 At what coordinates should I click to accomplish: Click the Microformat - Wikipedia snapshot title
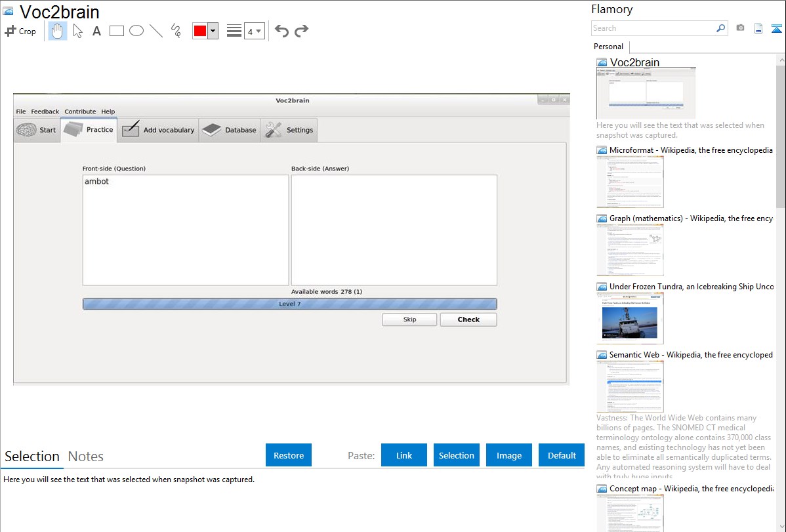[x=691, y=150]
